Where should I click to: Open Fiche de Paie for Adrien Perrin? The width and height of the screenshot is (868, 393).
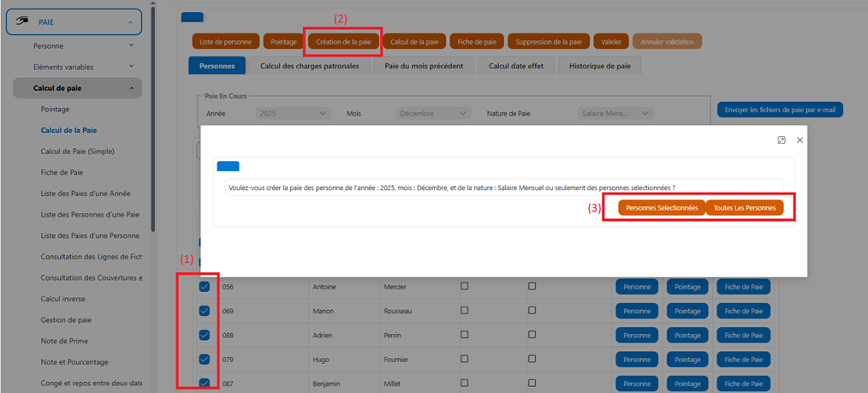(x=743, y=336)
